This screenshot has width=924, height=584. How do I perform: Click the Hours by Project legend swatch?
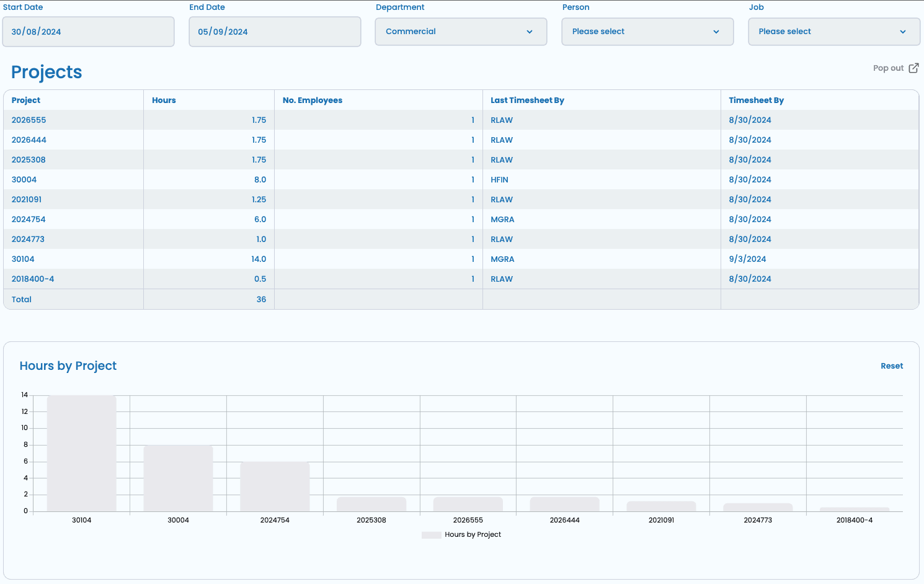point(431,534)
